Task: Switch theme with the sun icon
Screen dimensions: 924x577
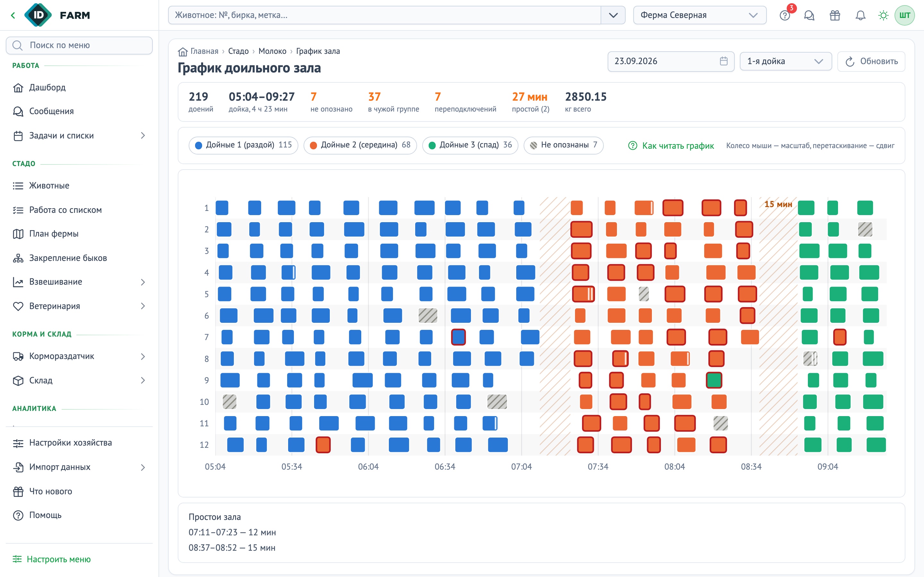Action: pyautogui.click(x=883, y=15)
